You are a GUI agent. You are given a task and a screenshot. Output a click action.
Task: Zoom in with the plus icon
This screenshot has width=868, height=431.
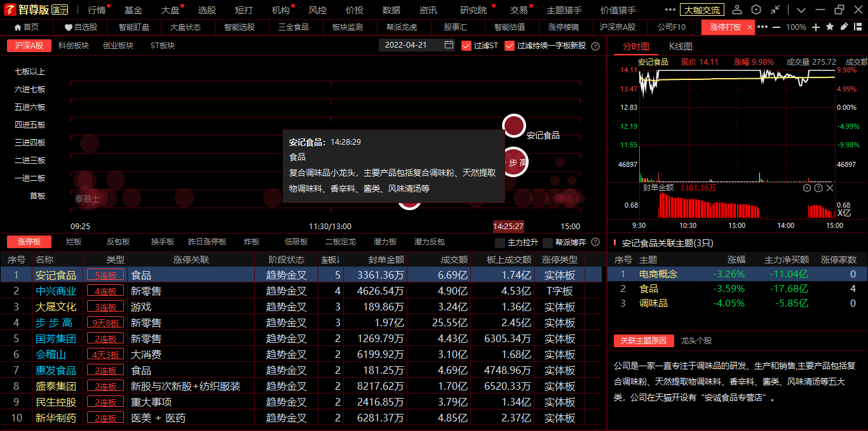pyautogui.click(x=817, y=27)
